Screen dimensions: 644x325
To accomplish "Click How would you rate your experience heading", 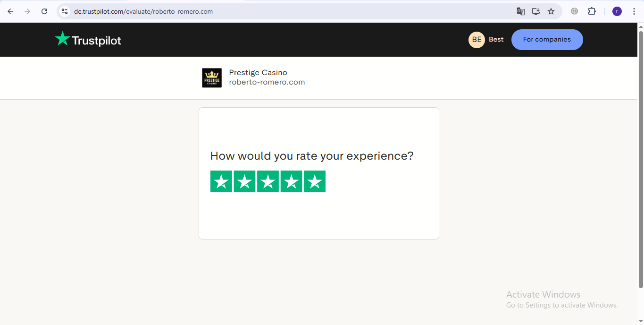I will [312, 156].
